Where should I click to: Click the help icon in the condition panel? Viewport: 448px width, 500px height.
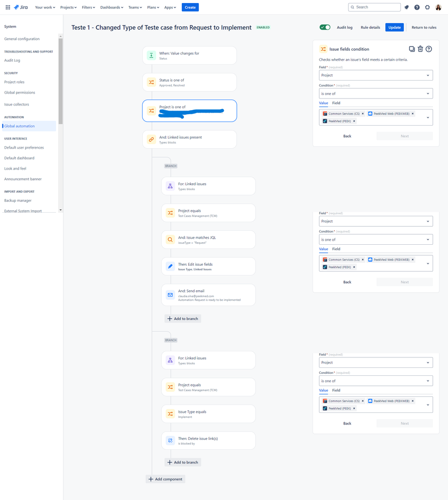coord(429,49)
